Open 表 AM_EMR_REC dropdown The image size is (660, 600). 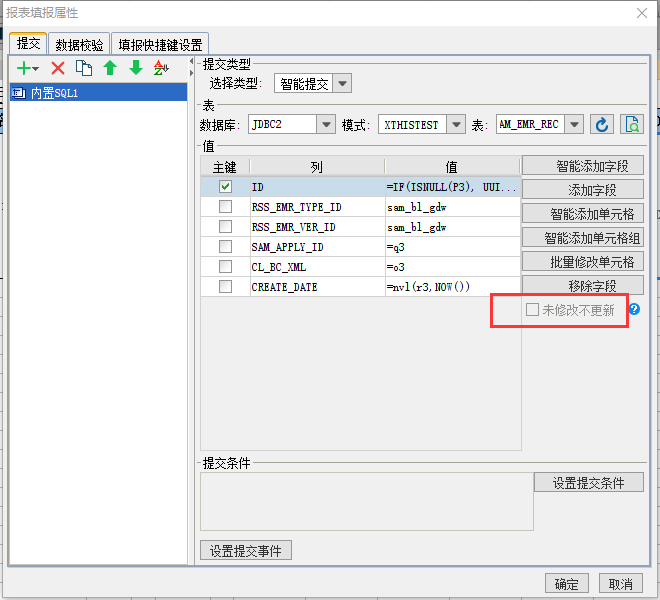pyautogui.click(x=574, y=125)
